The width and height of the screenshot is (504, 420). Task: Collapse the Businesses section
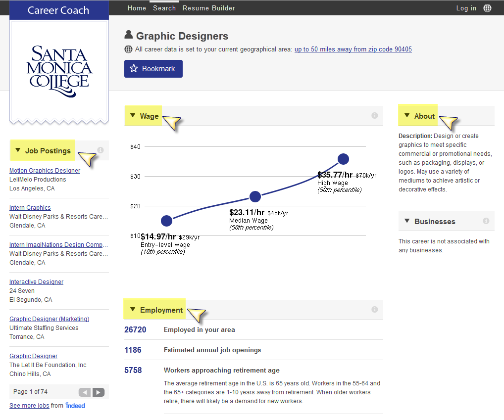coord(407,221)
